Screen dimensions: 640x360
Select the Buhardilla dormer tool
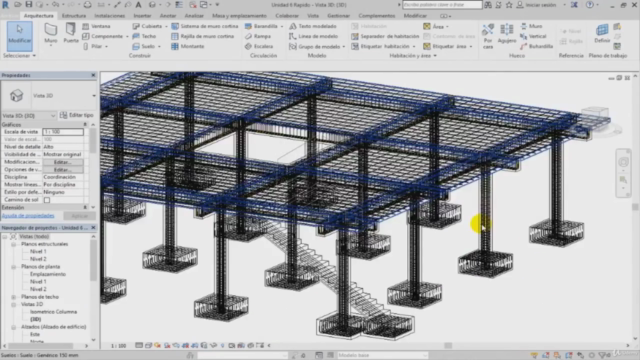[x=536, y=47]
